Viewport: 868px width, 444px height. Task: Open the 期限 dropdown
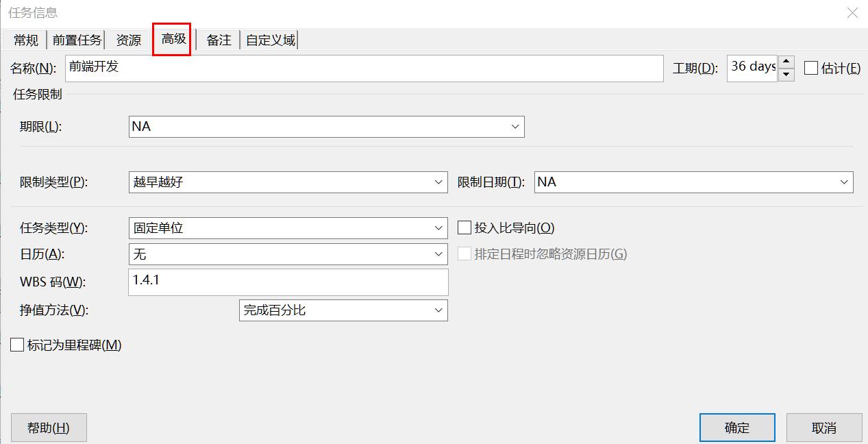point(515,126)
